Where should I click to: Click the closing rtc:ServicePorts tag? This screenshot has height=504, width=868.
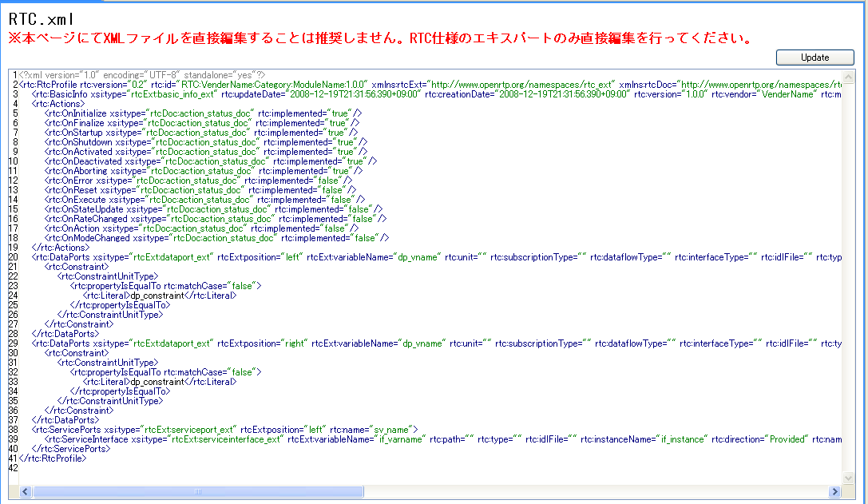(x=71, y=449)
